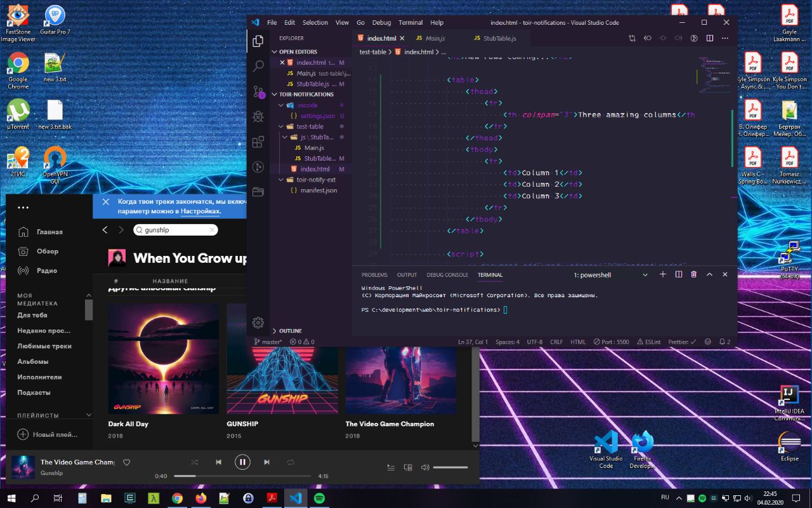Open the Extensions view in VS Code
The image size is (812, 508).
(258, 142)
